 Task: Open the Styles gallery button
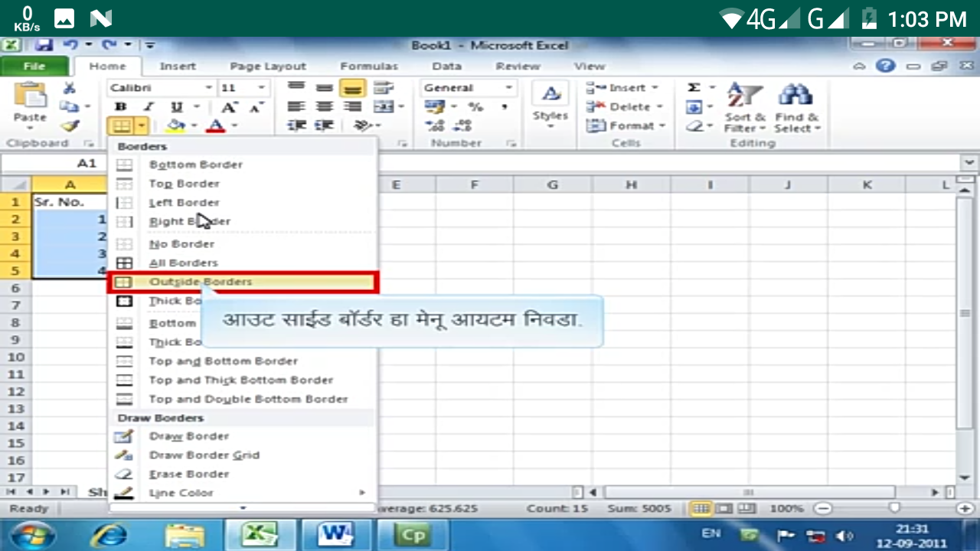coord(550,106)
